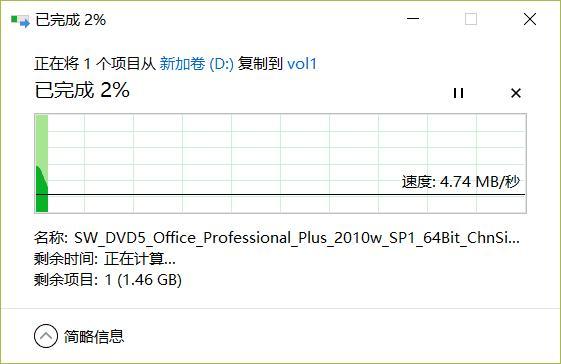The height and width of the screenshot is (364, 561).
Task: Click the 剩余时间 remaining time line
Action: 105,259
